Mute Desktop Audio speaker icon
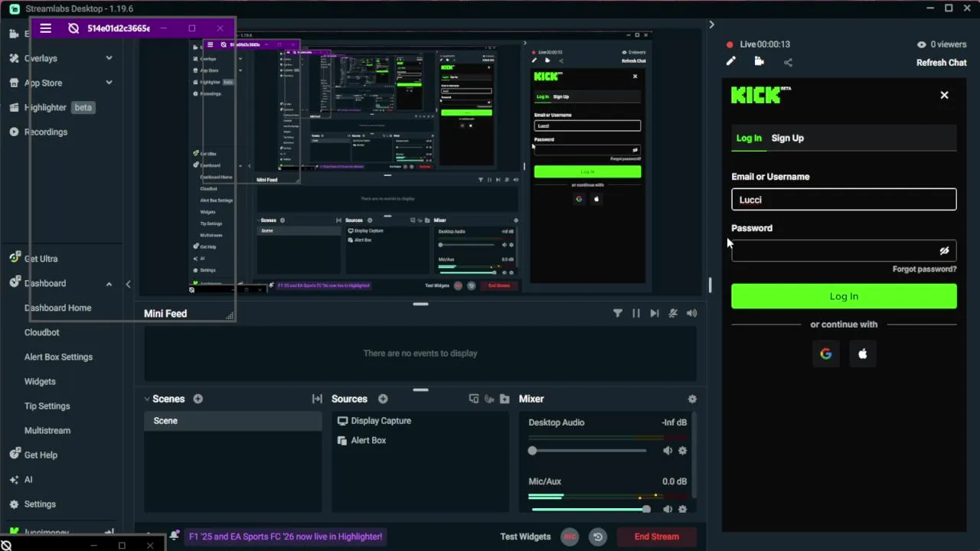Image resolution: width=980 pixels, height=551 pixels. [668, 451]
